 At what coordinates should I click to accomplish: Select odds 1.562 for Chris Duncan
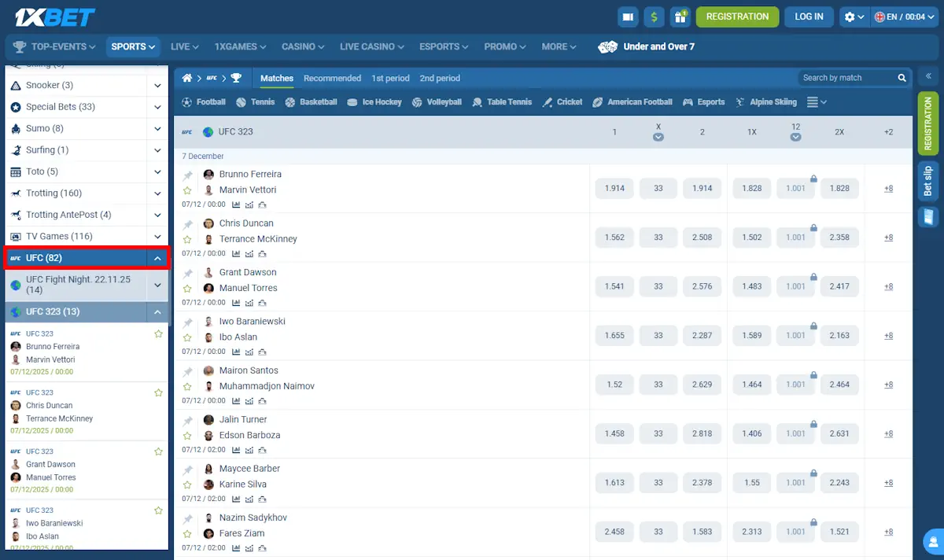614,238
